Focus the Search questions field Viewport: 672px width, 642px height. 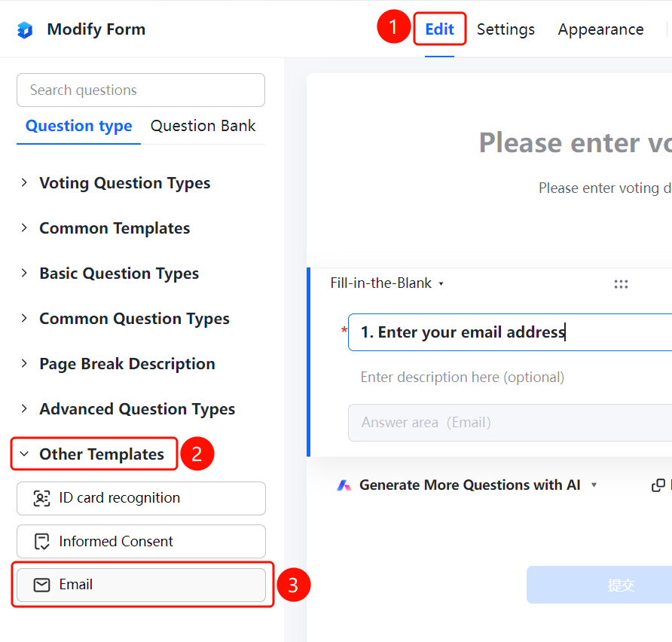tap(141, 90)
